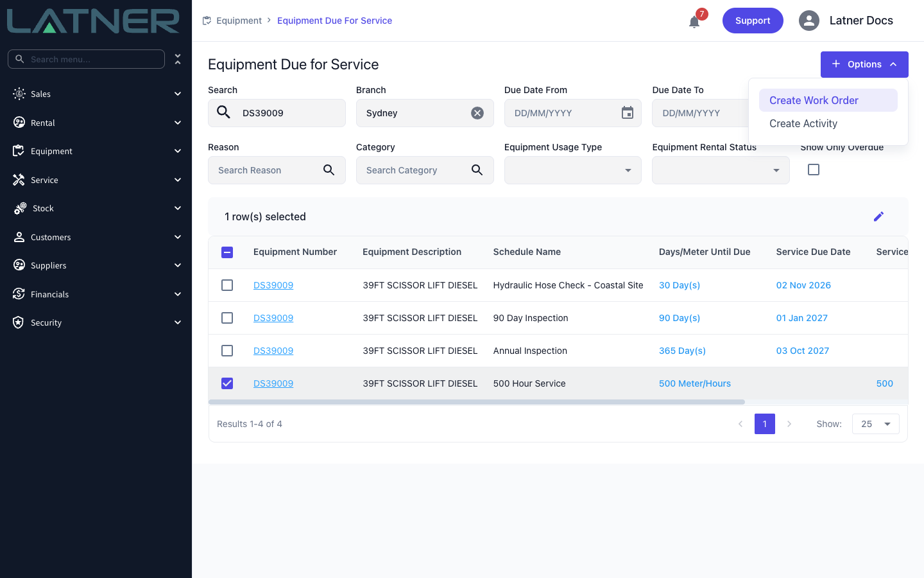
Task: Click the Search field containing DS39009
Action: pyautogui.click(x=277, y=113)
